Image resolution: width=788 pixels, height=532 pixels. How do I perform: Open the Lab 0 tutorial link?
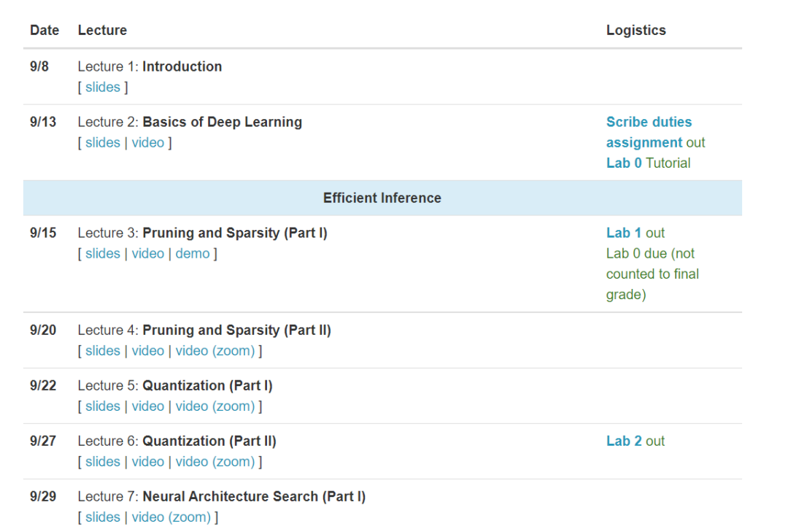click(x=624, y=163)
